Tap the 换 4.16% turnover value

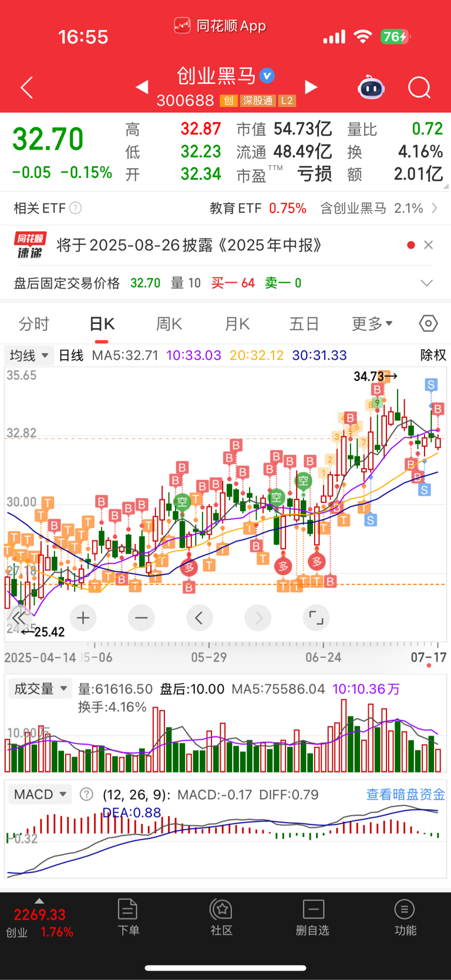[395, 152]
